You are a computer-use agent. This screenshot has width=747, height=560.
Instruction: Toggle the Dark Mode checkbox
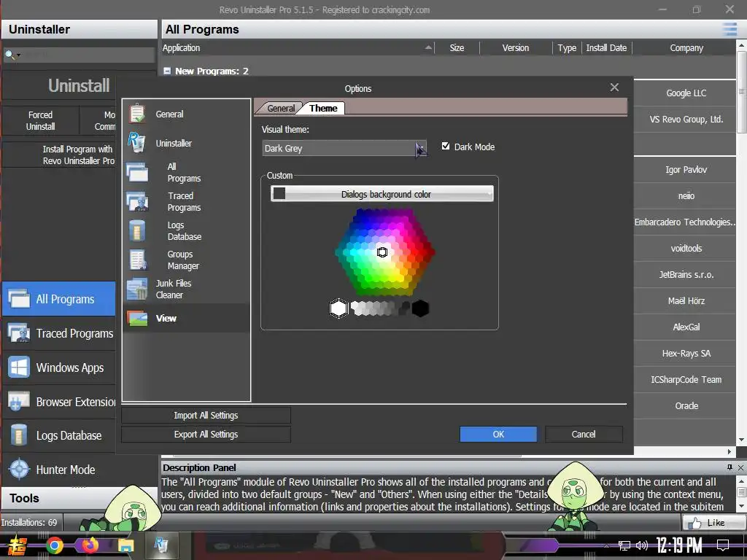tap(446, 146)
